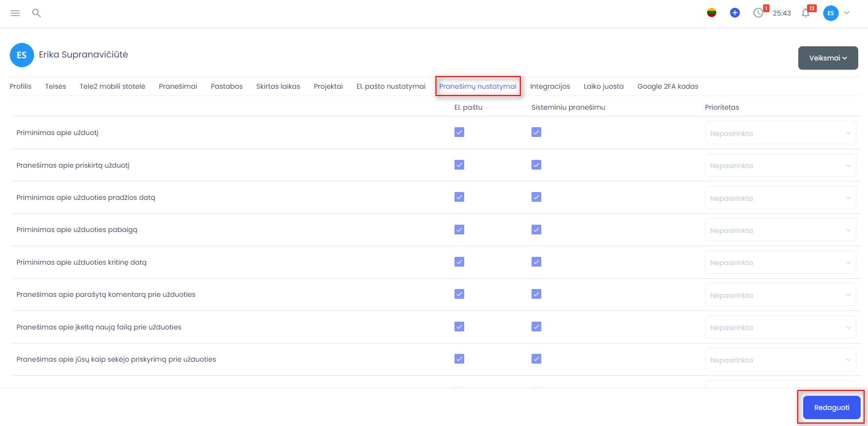
Task: Open the Veiksmai actions dropdown
Action: (x=828, y=58)
